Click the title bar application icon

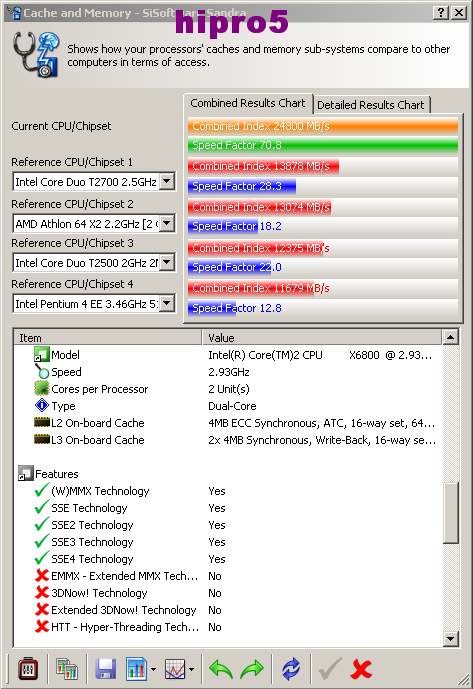pos(14,12)
